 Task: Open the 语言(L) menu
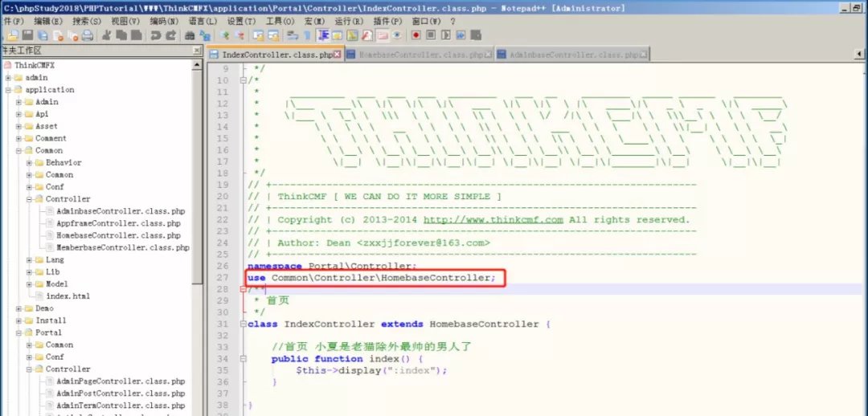[x=202, y=21]
